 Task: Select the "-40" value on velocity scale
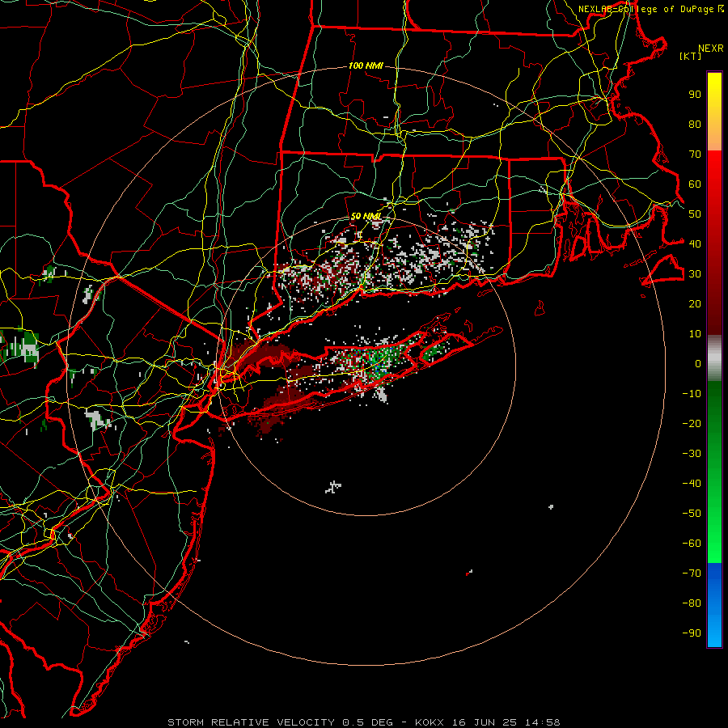[x=692, y=484]
